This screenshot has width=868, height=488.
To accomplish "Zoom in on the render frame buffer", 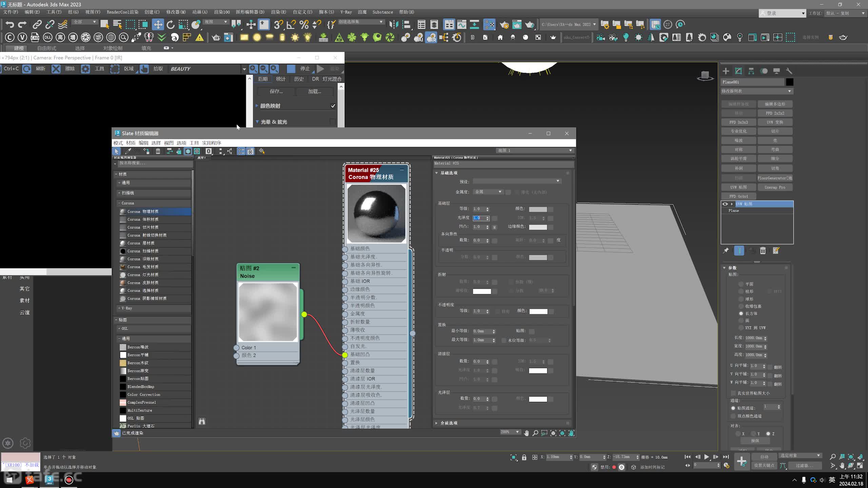I will (253, 69).
